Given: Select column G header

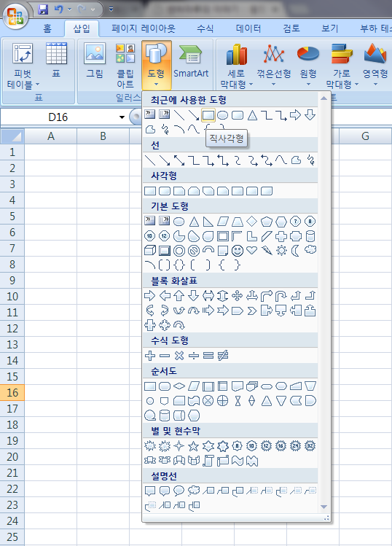Looking at the screenshot, I should 365,136.
